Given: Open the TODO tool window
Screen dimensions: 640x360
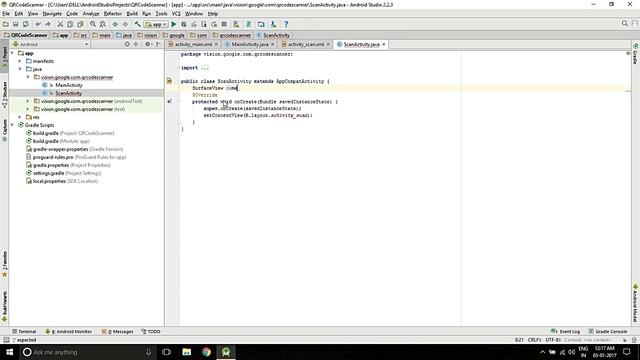Looking at the screenshot, I should 151,331.
